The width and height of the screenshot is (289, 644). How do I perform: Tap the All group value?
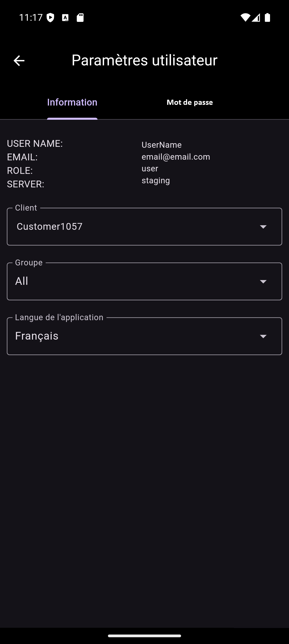pyautogui.click(x=21, y=281)
